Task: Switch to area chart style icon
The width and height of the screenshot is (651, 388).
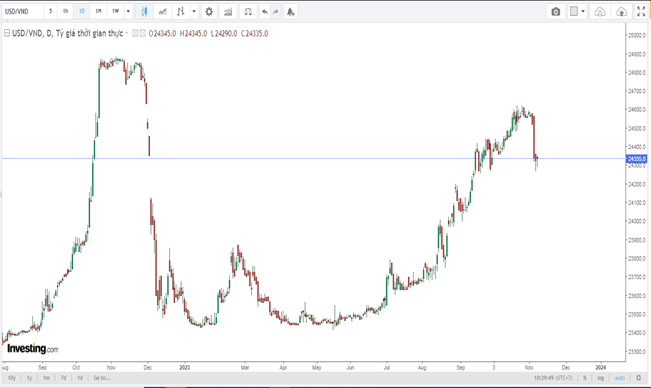Action: click(x=162, y=12)
